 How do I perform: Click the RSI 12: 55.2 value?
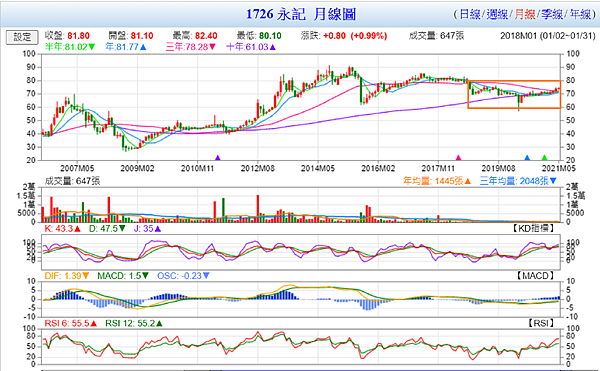click(x=134, y=324)
